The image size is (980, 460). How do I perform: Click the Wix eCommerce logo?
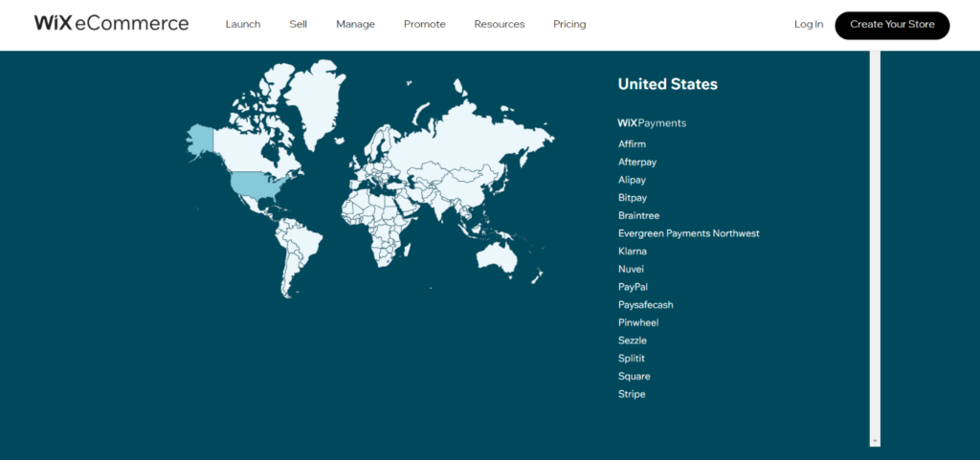[111, 23]
